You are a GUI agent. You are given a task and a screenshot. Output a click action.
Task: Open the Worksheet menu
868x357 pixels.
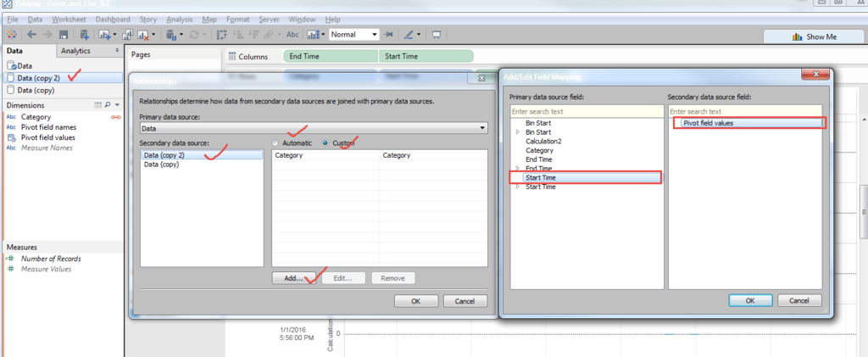tap(69, 20)
